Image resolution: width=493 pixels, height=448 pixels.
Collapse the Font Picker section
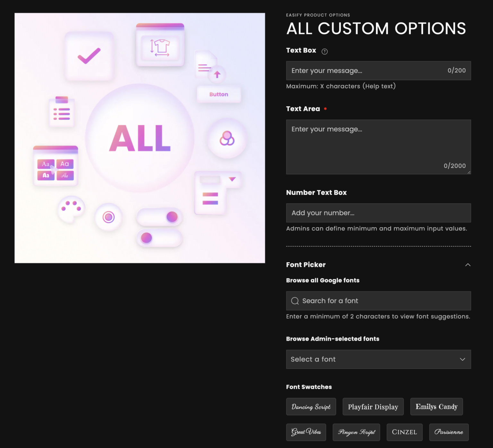[x=468, y=265]
